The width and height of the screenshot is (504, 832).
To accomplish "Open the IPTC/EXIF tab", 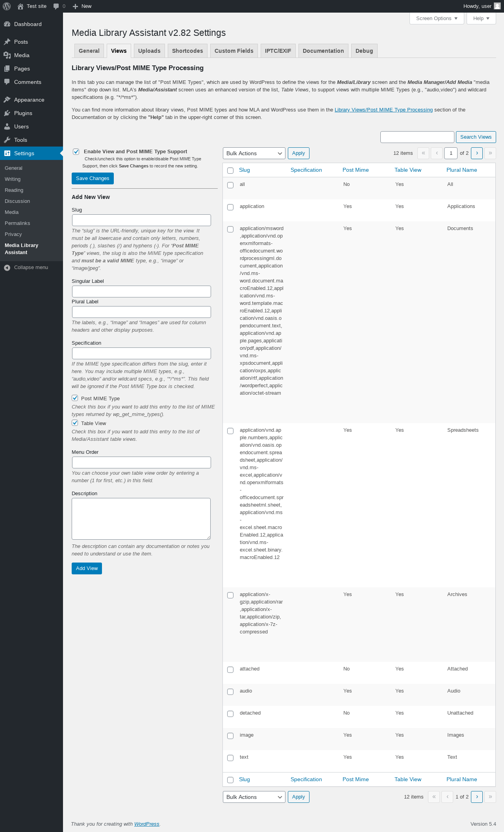I will pos(278,51).
